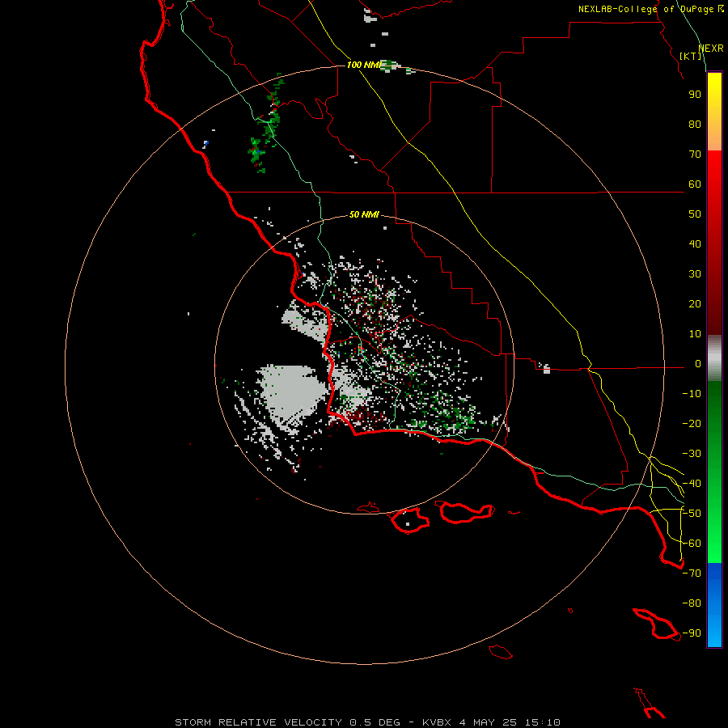The height and width of the screenshot is (728, 728).
Task: Click the [KT] unit label above the scale
Action: point(691,56)
